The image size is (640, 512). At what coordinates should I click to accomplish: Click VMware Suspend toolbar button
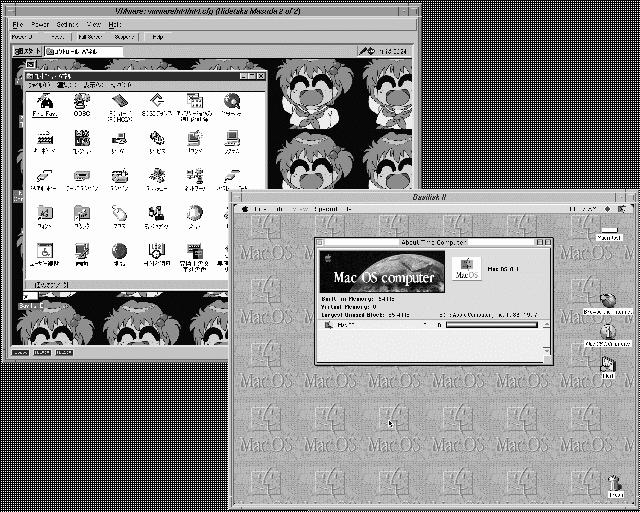coord(124,37)
